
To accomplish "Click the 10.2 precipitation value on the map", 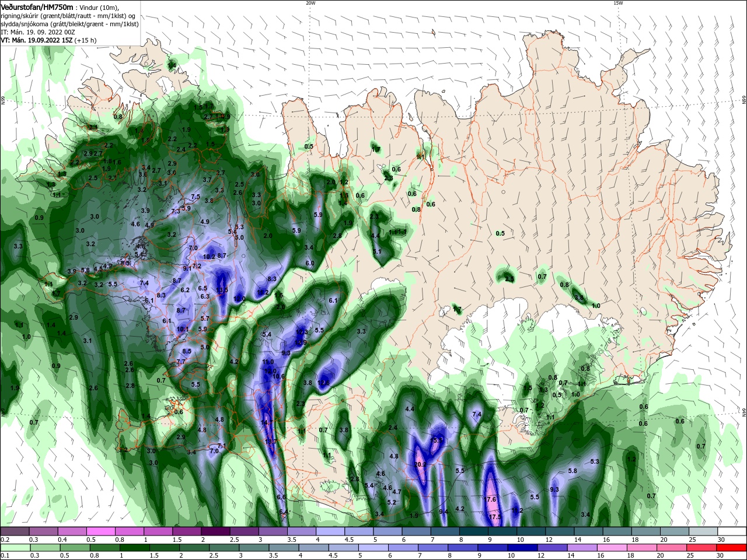I will pyautogui.click(x=209, y=256).
